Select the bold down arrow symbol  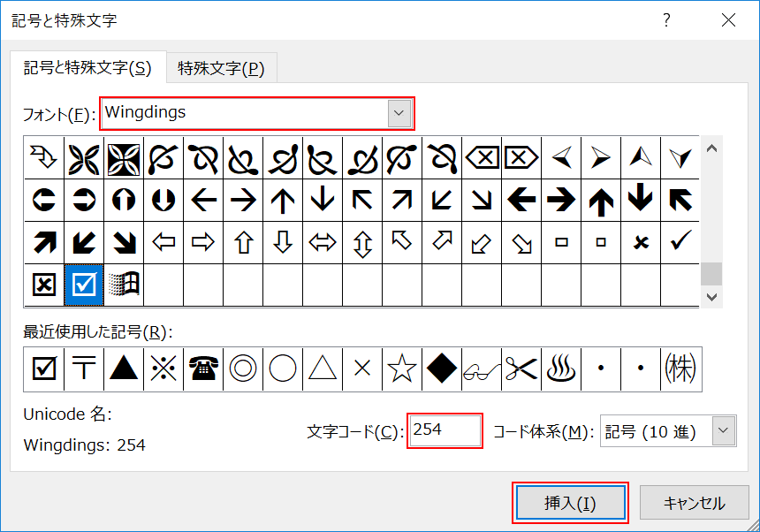(641, 200)
